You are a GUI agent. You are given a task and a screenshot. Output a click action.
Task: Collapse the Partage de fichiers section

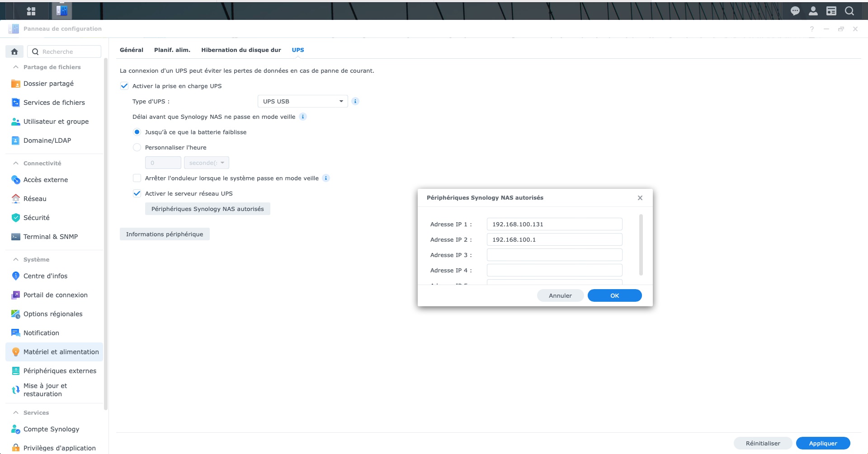(16, 67)
